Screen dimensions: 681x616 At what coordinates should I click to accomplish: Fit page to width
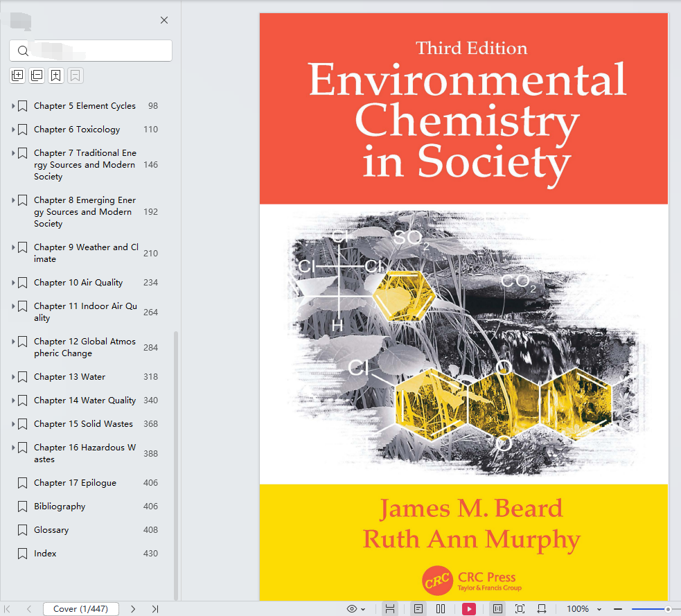click(x=542, y=609)
